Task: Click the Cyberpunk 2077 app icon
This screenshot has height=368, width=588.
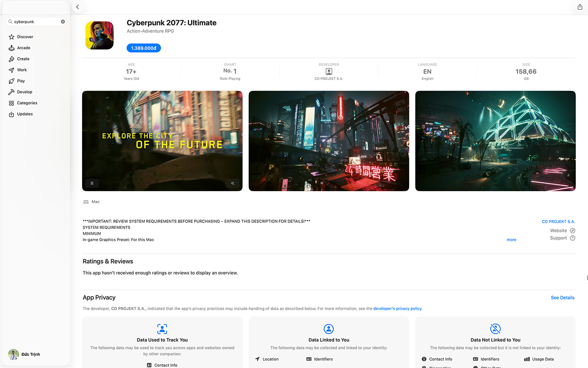Action: 99,36
